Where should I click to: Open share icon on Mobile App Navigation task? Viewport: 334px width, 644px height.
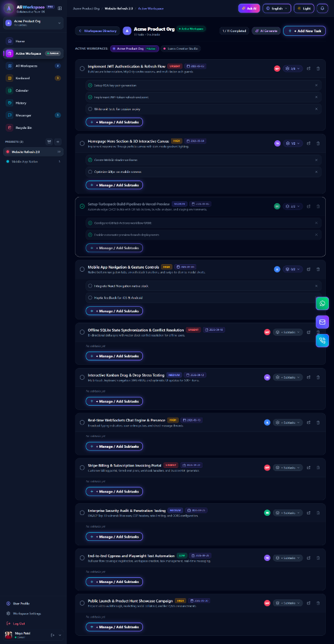point(309,269)
